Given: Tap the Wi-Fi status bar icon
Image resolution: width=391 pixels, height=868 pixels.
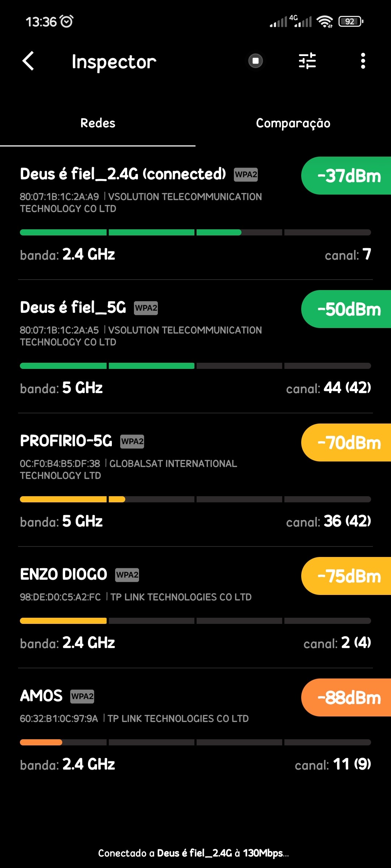Looking at the screenshot, I should (325, 22).
